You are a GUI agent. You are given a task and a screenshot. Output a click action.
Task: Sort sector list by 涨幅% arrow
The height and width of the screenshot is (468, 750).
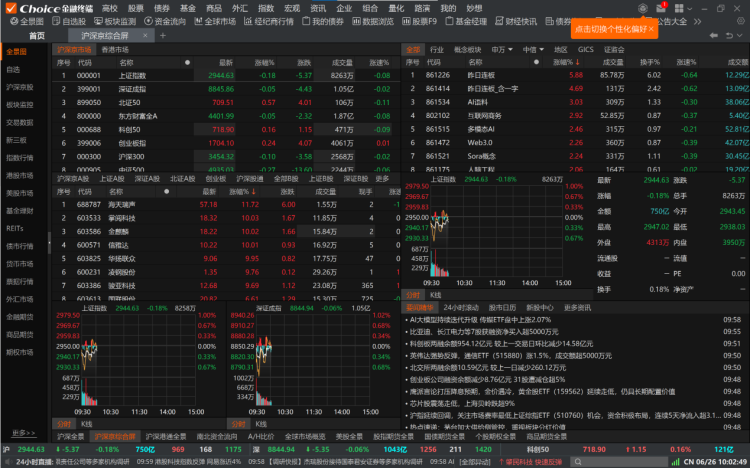point(577,62)
